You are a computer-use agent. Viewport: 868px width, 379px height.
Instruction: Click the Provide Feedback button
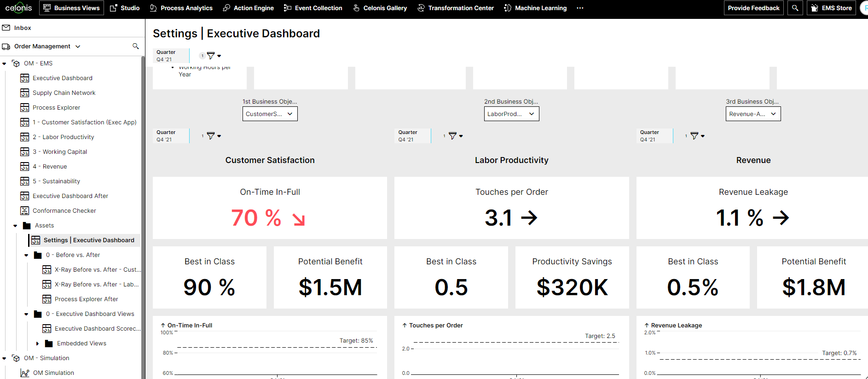[x=753, y=8]
